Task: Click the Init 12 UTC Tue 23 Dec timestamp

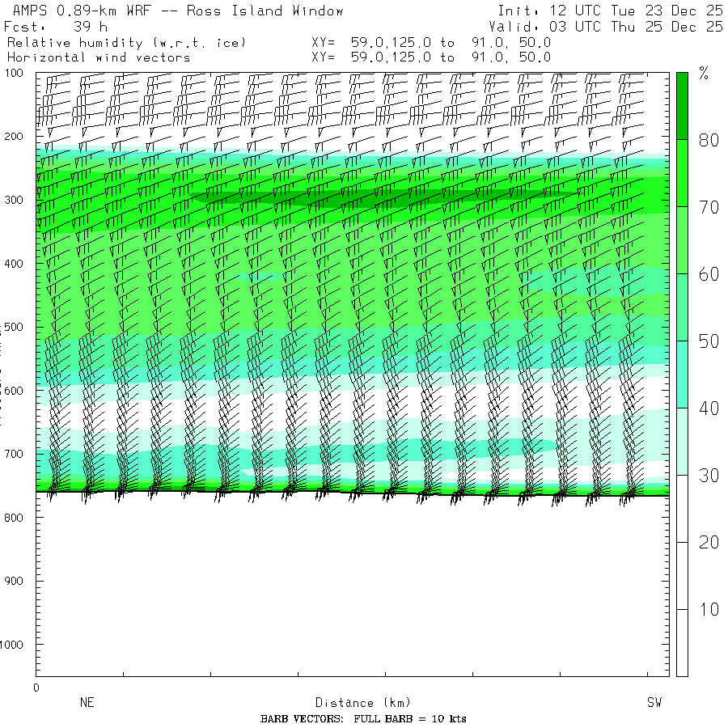Action: (610, 11)
